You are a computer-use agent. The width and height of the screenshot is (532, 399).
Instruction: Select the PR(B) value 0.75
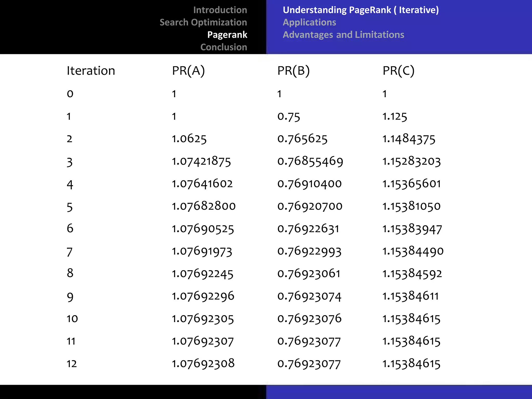(x=289, y=117)
